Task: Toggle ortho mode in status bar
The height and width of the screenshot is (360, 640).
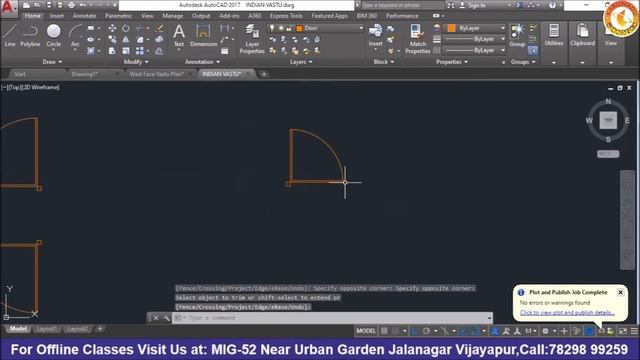Action: tap(415, 331)
